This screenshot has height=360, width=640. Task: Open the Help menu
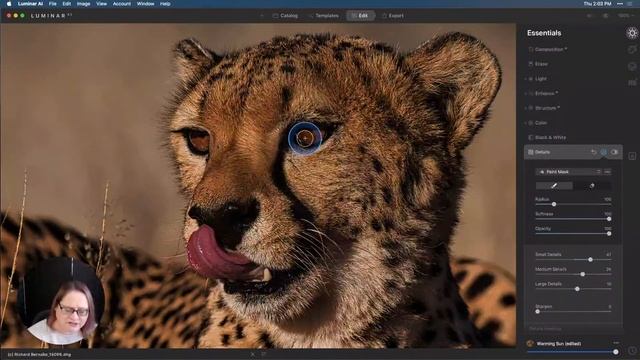coord(165,4)
